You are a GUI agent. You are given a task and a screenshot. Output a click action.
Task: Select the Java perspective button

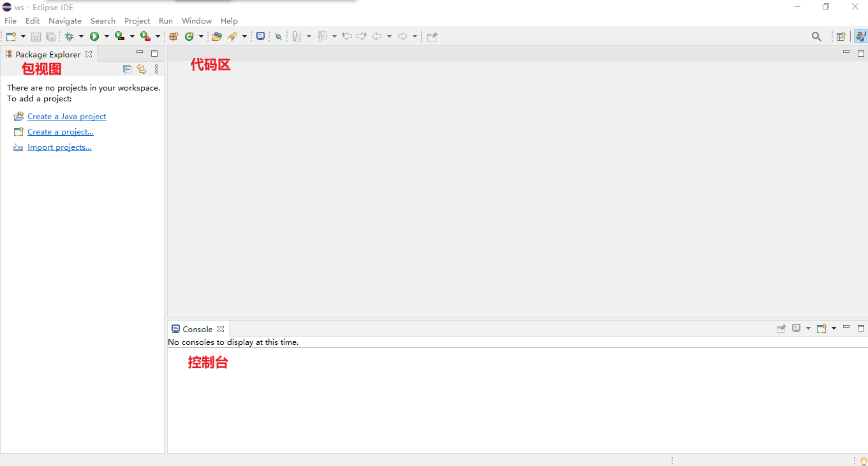[x=860, y=36]
